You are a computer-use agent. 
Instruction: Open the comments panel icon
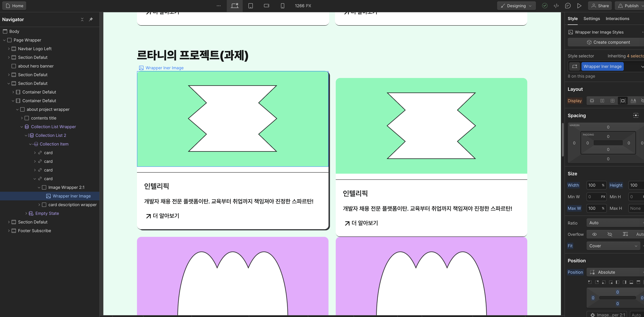(x=568, y=6)
